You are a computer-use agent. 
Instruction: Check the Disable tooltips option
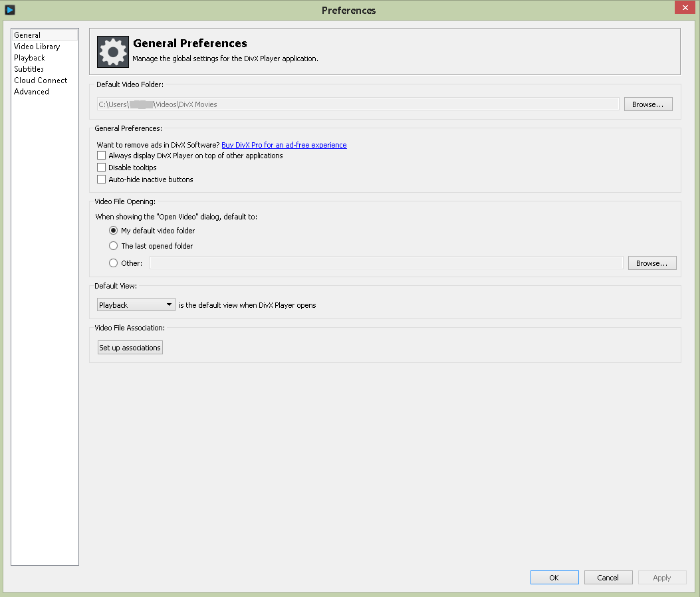click(102, 168)
